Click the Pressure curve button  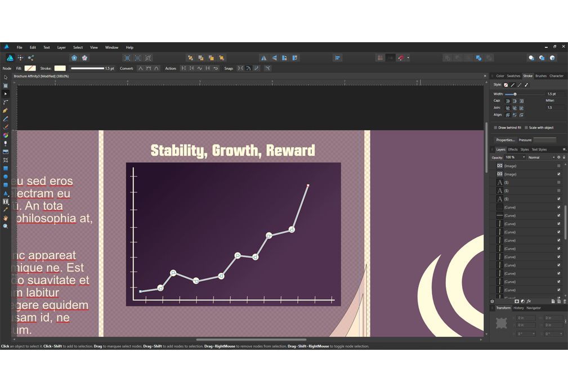pyautogui.click(x=544, y=140)
